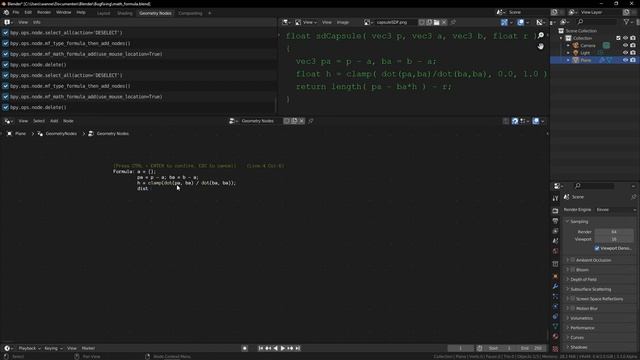Open the Object Data mesh tab icon
The width and height of the screenshot is (640, 360).
[555, 327]
